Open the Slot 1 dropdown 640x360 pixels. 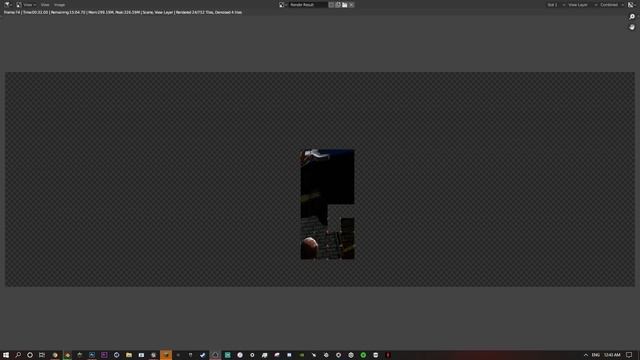point(555,4)
